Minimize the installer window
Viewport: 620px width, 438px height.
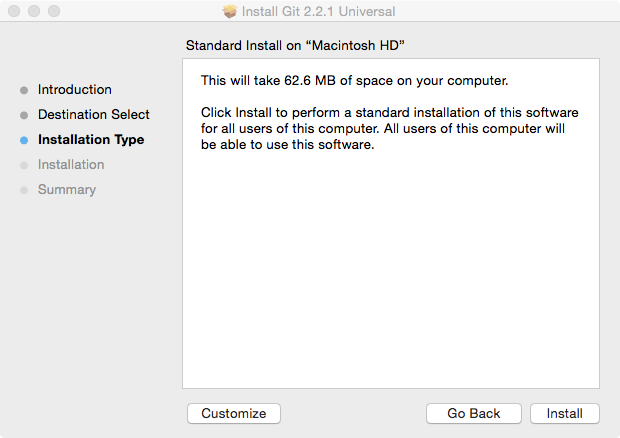click(x=33, y=12)
